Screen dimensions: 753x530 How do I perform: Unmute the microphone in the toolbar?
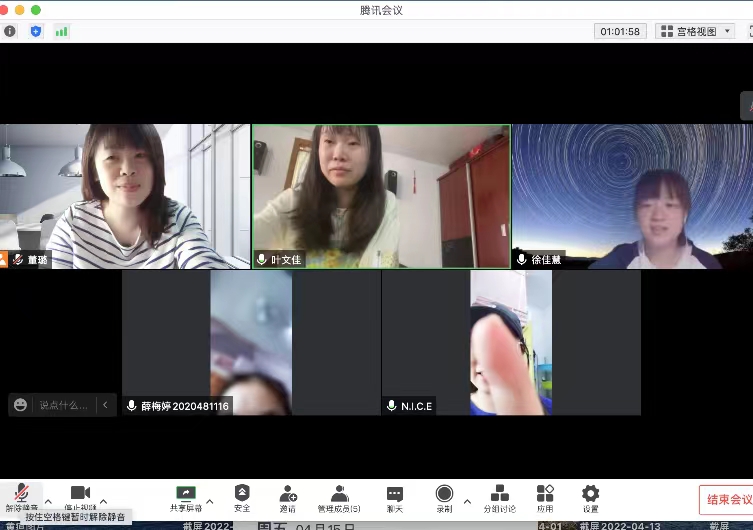[21, 494]
